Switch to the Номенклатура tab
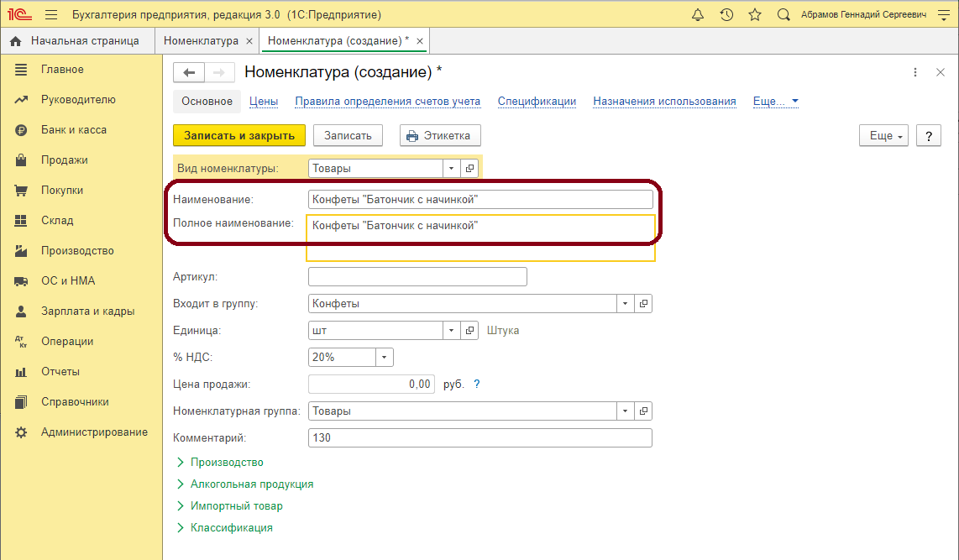 201,41
